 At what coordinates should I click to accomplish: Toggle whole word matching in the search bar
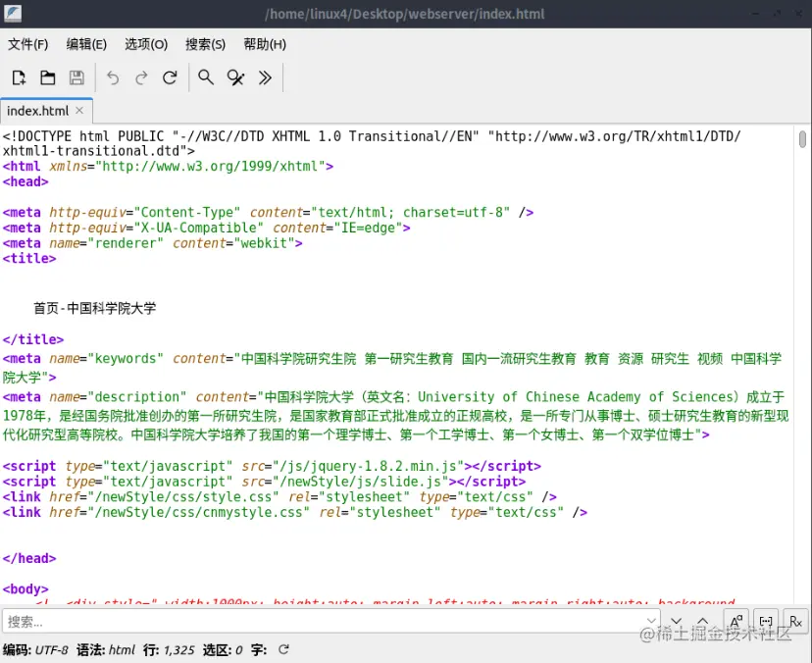click(x=766, y=621)
